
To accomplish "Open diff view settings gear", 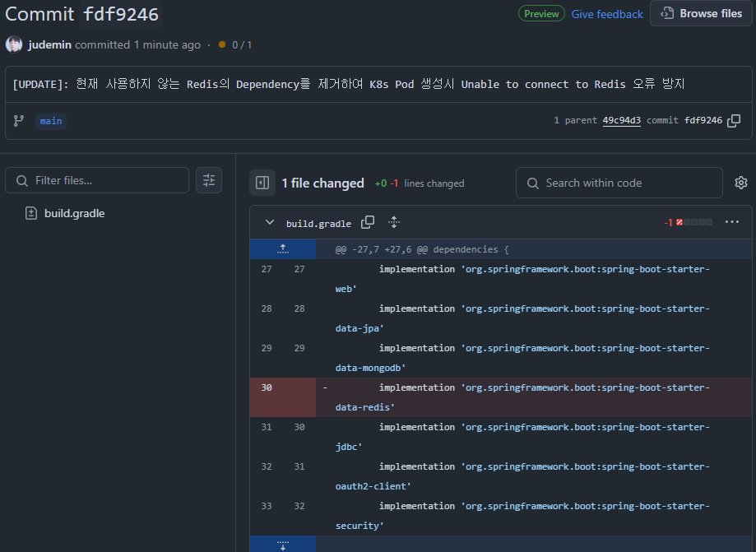I will pyautogui.click(x=741, y=183).
